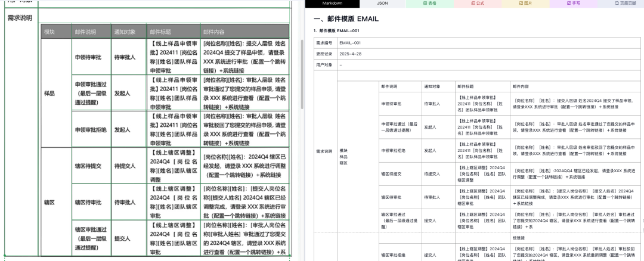This screenshot has width=644, height=261.
Task: Switch to the JSON tab
Action: [x=382, y=4]
